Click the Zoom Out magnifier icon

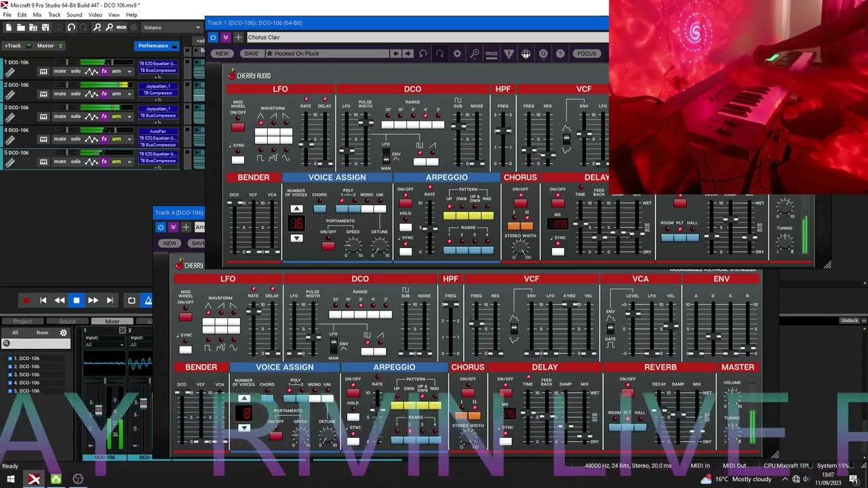(x=108, y=27)
